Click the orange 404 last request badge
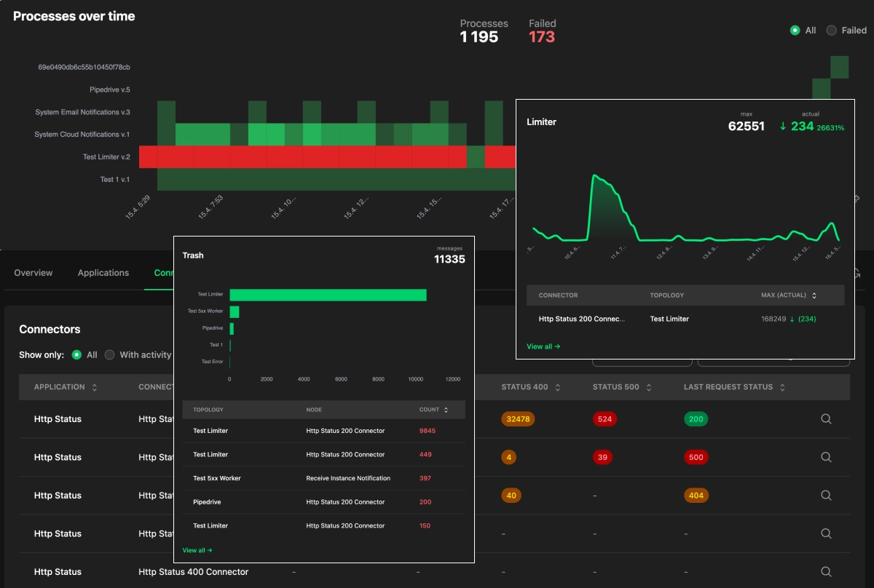This screenshot has height=588, width=874. coord(696,495)
